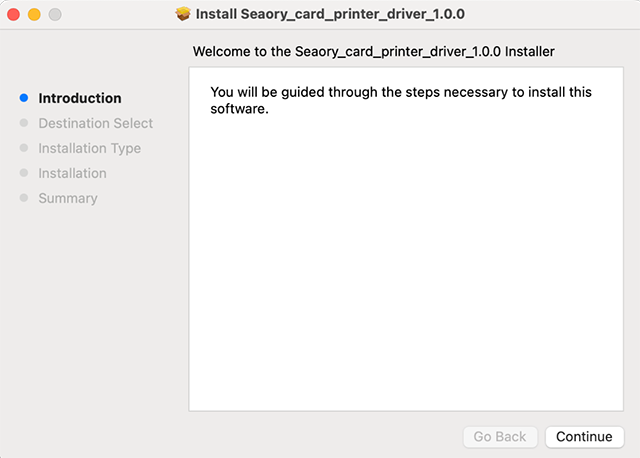The width and height of the screenshot is (640, 458).
Task: Click the gray bullet beside Installation
Action: (23, 173)
